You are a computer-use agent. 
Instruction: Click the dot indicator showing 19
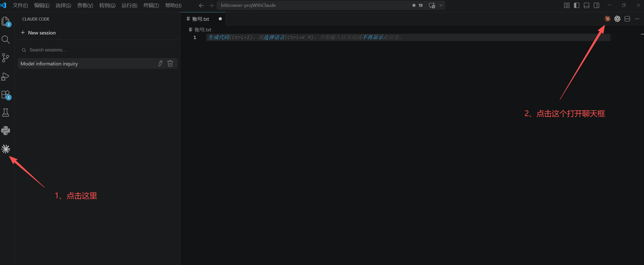pyautogui.click(x=418, y=5)
